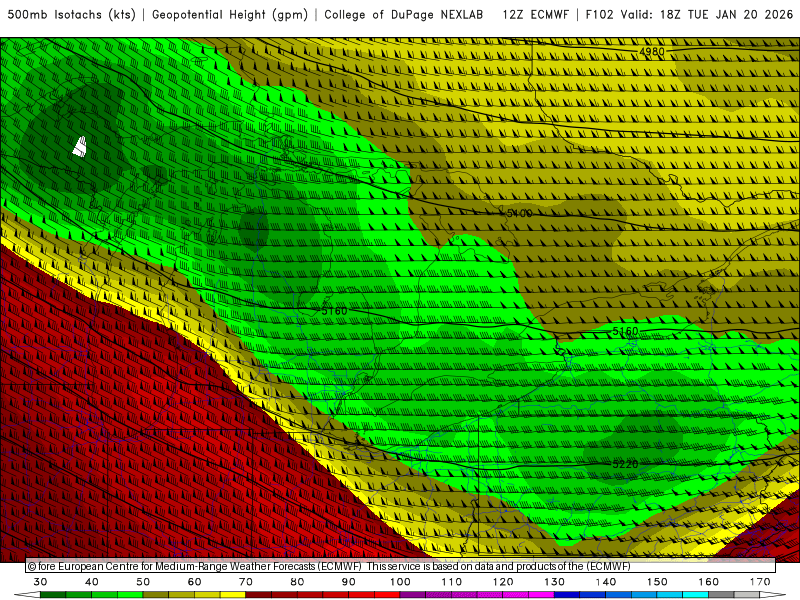Image resolution: width=800 pixels, height=600 pixels.
Task: Pick the dark blue 130-135 kt legend swatch
Action: pos(567,595)
